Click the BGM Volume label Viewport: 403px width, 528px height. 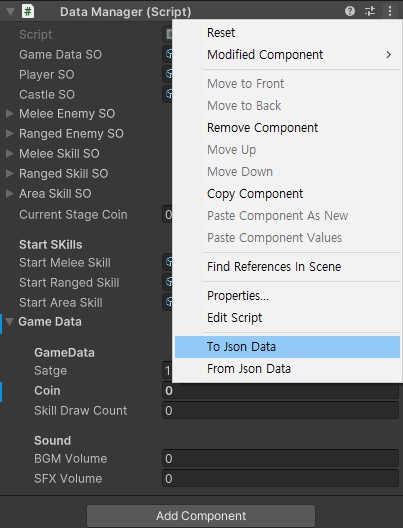(70, 459)
